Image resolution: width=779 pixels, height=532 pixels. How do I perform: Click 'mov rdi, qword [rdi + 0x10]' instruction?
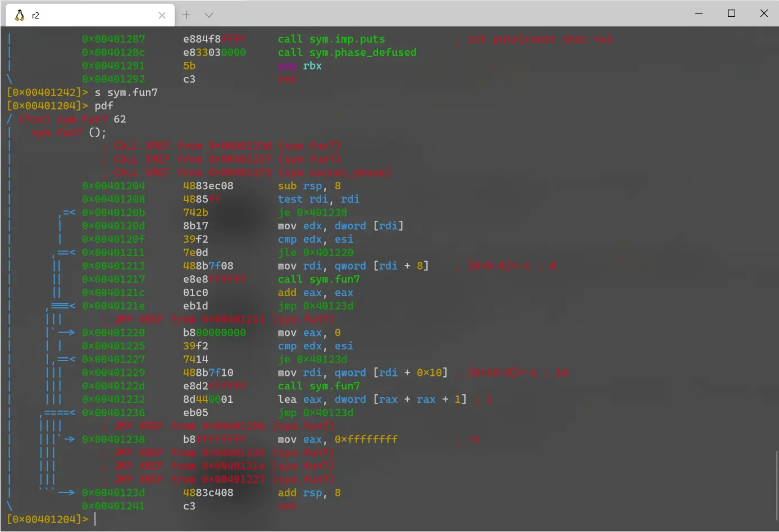363,372
